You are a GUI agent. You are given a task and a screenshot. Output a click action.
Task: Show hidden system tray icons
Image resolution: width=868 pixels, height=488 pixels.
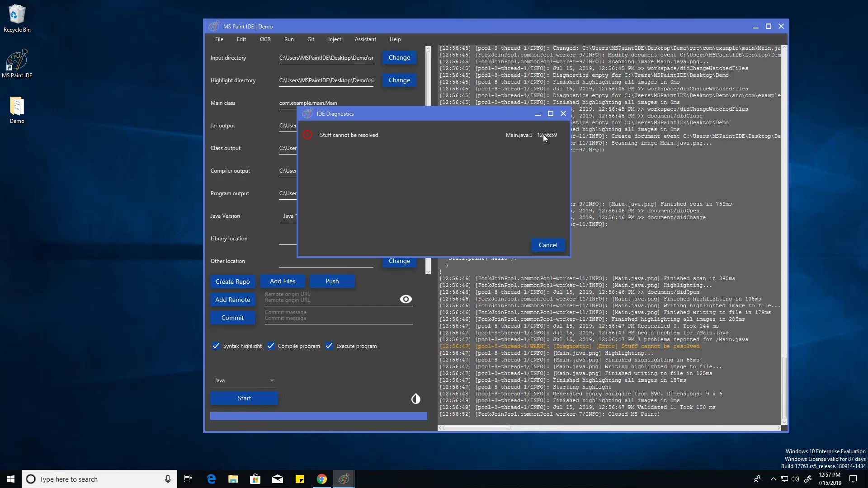(x=773, y=479)
